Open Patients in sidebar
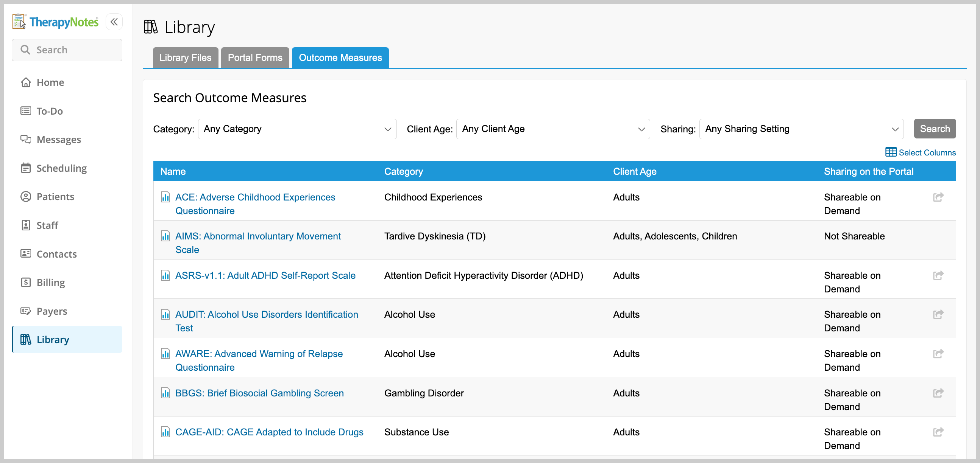 pyautogui.click(x=67, y=197)
